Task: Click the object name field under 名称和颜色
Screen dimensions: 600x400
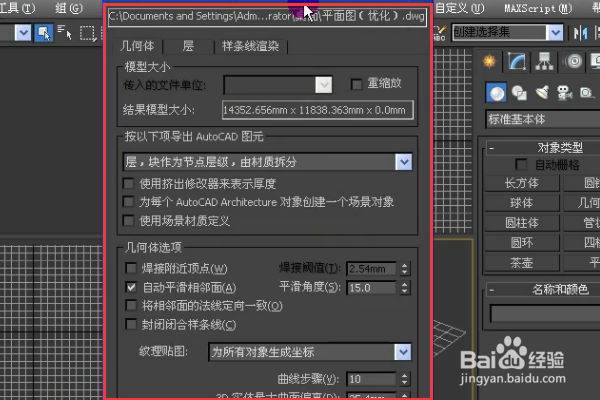Action: [545, 314]
